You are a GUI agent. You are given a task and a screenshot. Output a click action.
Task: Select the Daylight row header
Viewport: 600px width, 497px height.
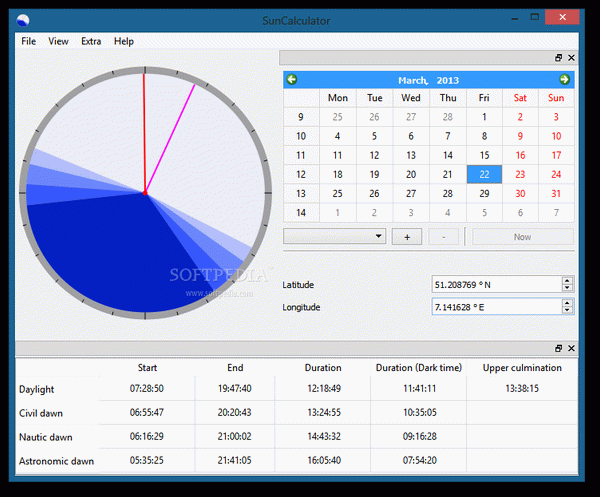(x=36, y=389)
